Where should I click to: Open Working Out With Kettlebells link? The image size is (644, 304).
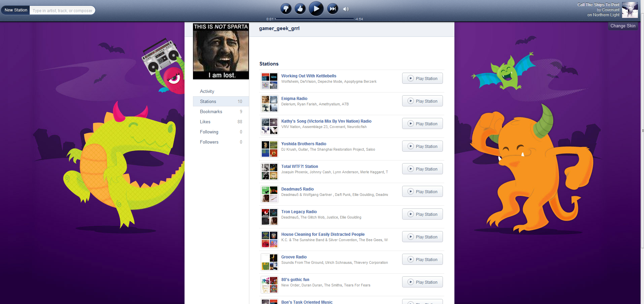309,76
